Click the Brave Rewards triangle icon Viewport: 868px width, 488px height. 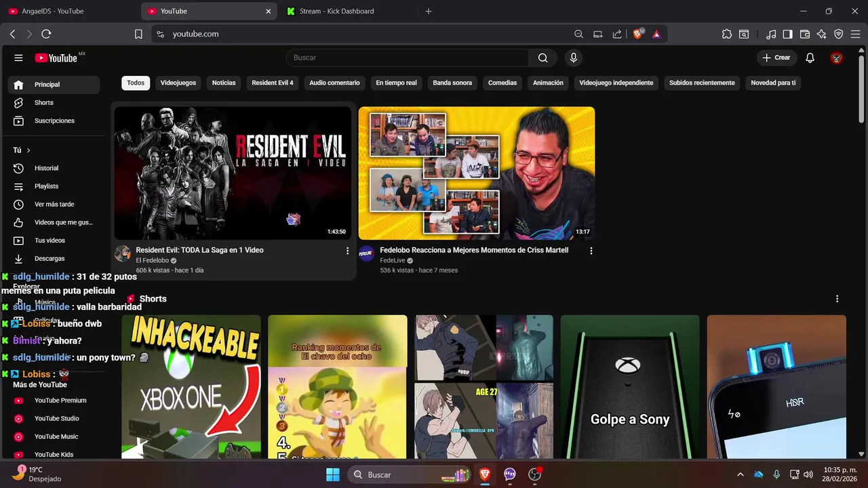[x=656, y=34]
